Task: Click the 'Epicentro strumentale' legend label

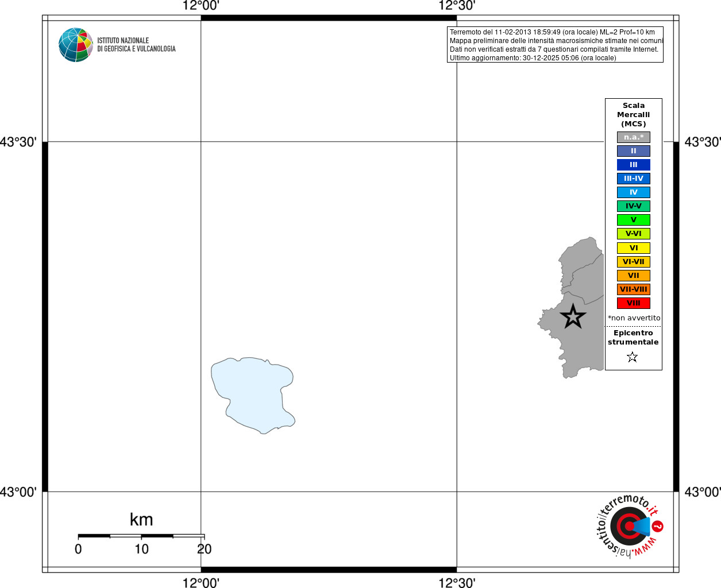Action: point(633,338)
